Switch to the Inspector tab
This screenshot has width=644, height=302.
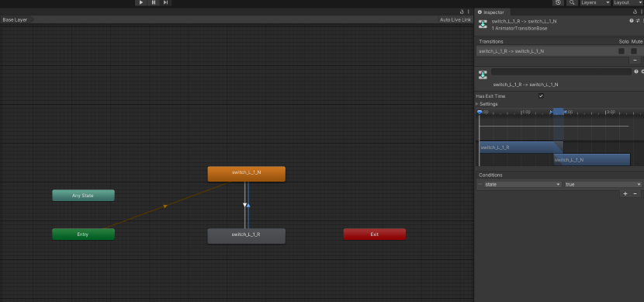coord(492,12)
